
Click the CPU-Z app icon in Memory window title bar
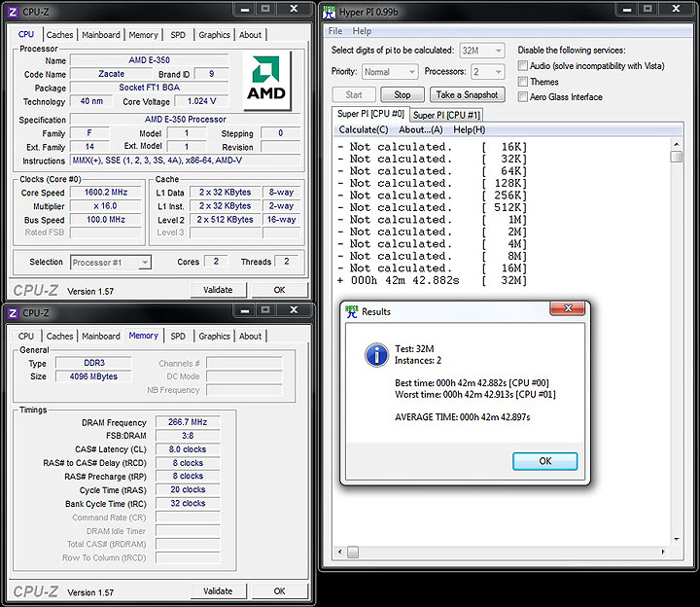pos(13,313)
